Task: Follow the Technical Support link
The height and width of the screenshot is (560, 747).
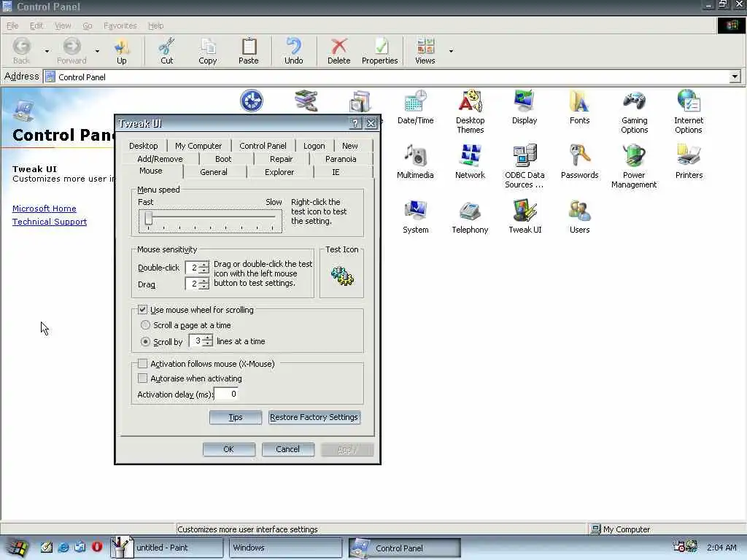Action: coord(50,222)
